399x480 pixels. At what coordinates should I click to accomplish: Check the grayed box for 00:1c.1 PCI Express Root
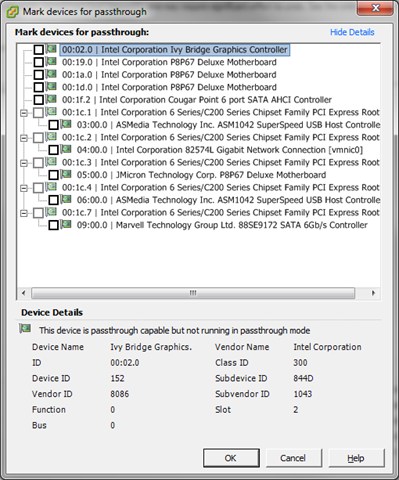pos(39,113)
